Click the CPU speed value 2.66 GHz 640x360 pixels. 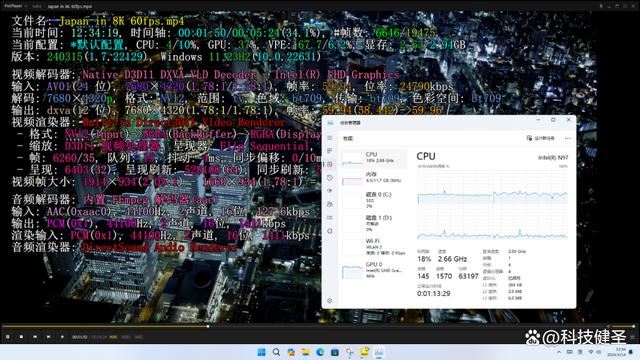(452, 259)
